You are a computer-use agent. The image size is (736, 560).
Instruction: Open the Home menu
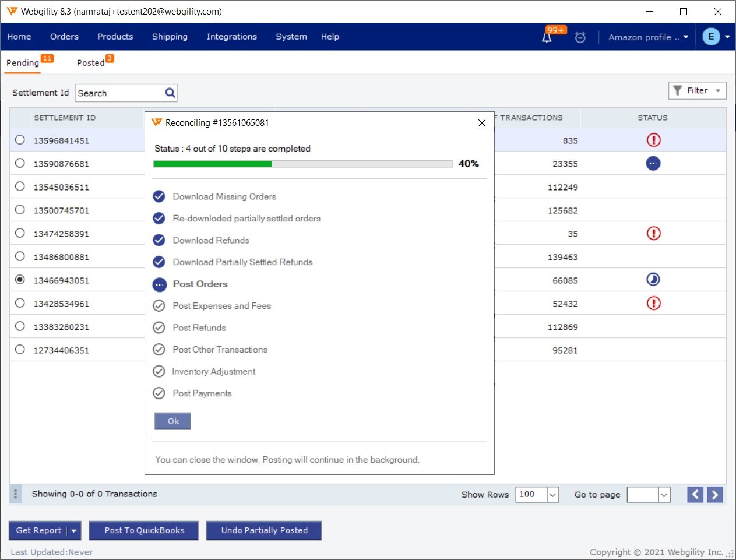click(x=19, y=37)
